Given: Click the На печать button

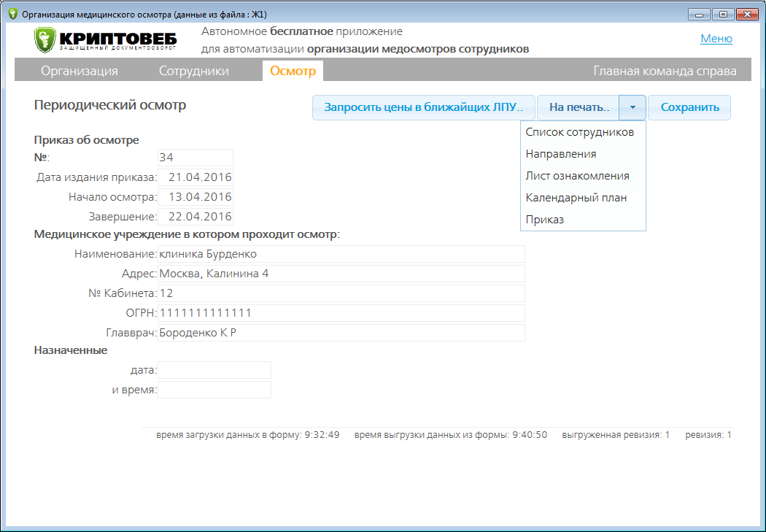Looking at the screenshot, I should tap(579, 107).
